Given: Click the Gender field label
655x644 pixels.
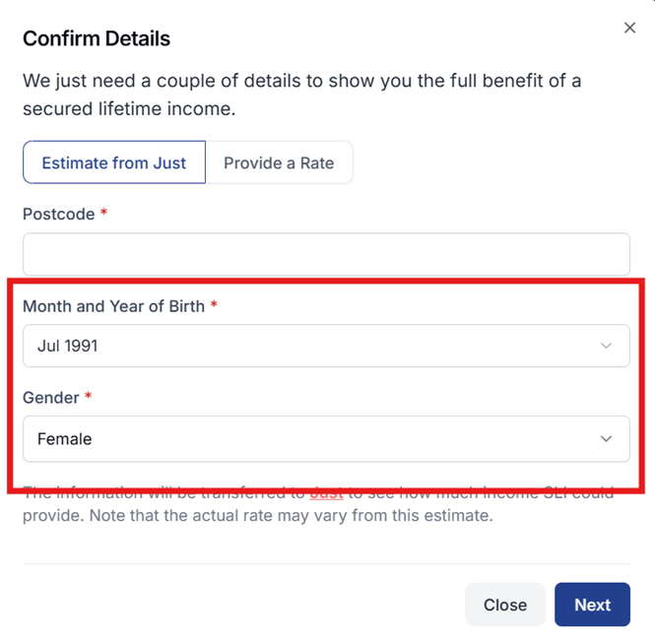Looking at the screenshot, I should [51, 398].
